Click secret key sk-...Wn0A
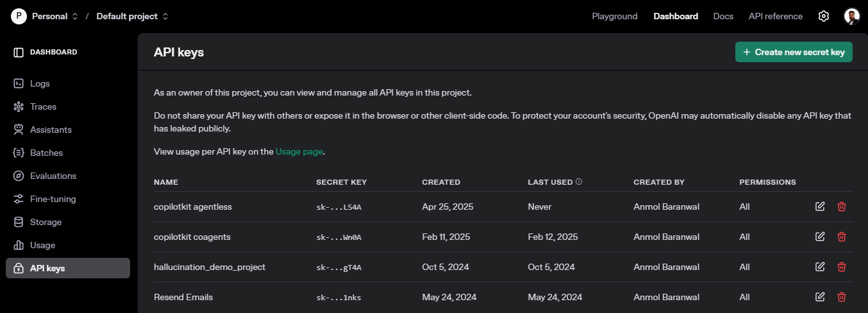The image size is (868, 313). [339, 237]
